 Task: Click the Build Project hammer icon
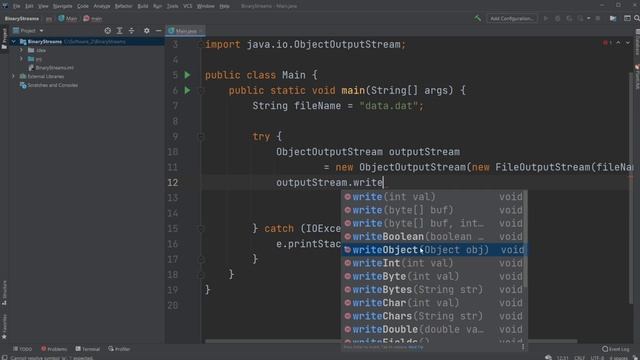[x=477, y=18]
